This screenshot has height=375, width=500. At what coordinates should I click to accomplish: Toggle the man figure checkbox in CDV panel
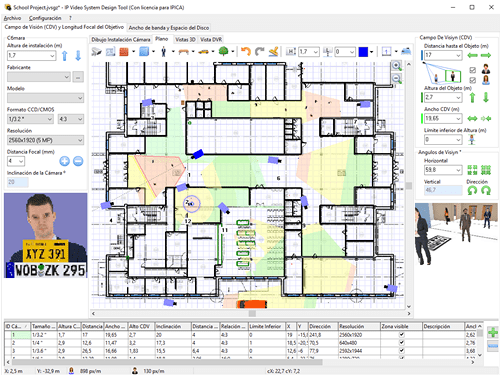pos(472,70)
